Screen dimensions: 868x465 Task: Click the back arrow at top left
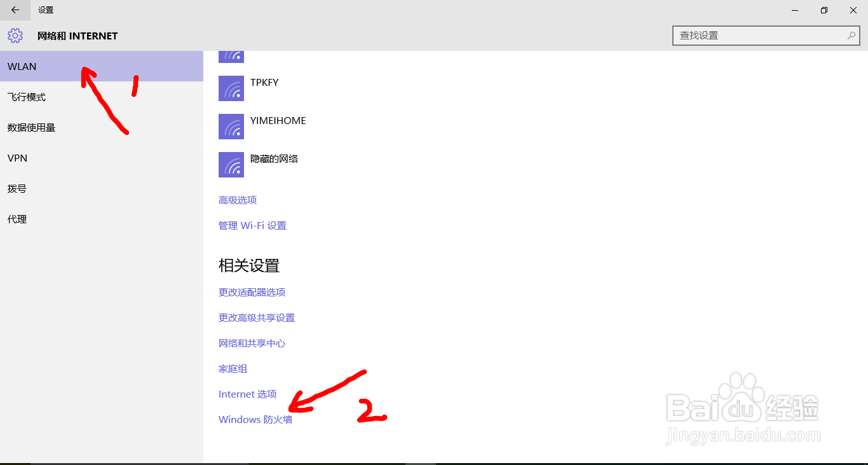click(15, 10)
